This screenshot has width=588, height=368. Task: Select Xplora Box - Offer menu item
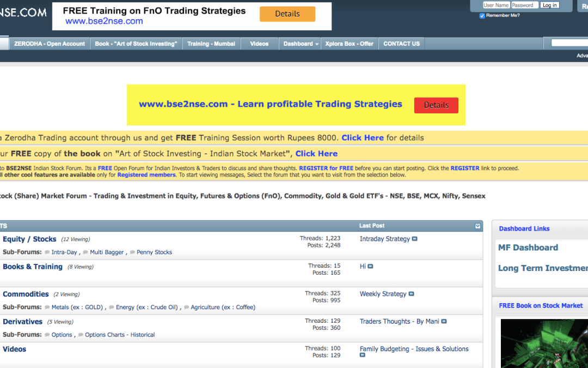[349, 44]
